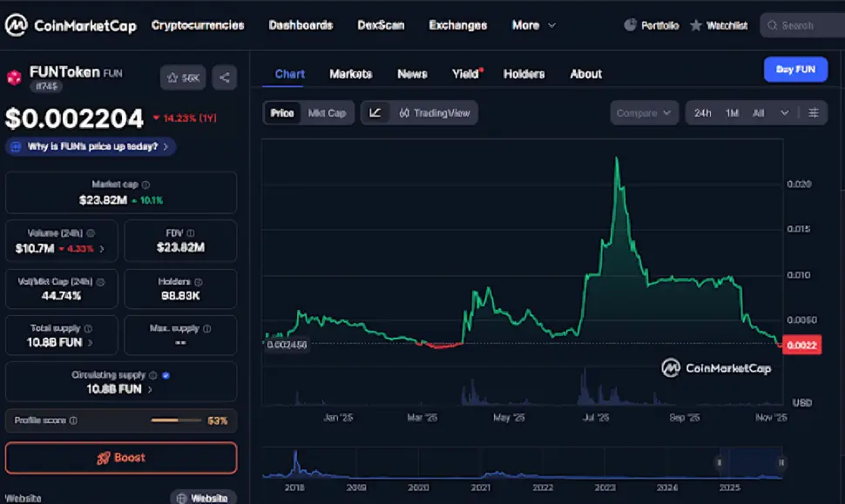Open chart settings via the sliders icon
845x504 pixels.
(x=814, y=112)
